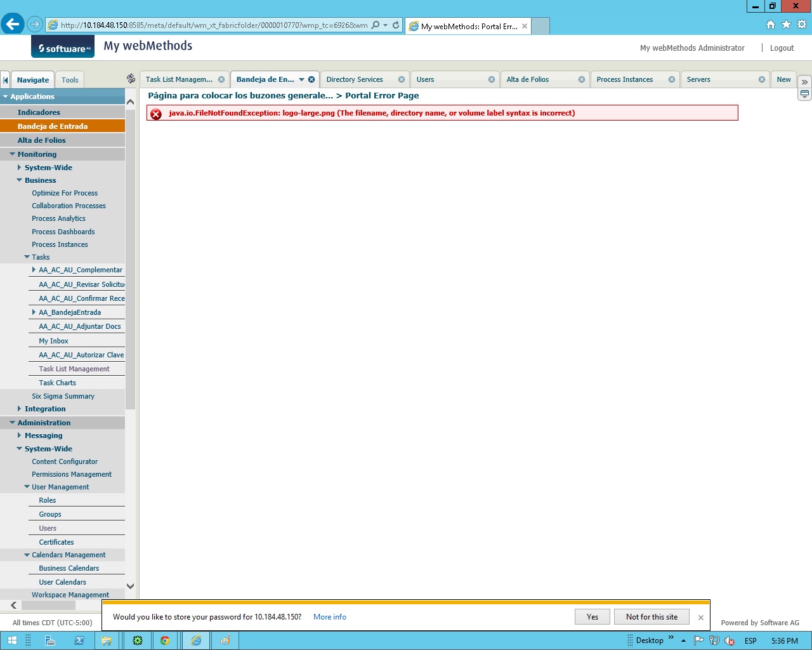Viewport: 812px width, 650px height.
Task: Open the Windows Start button
Action: point(12,640)
